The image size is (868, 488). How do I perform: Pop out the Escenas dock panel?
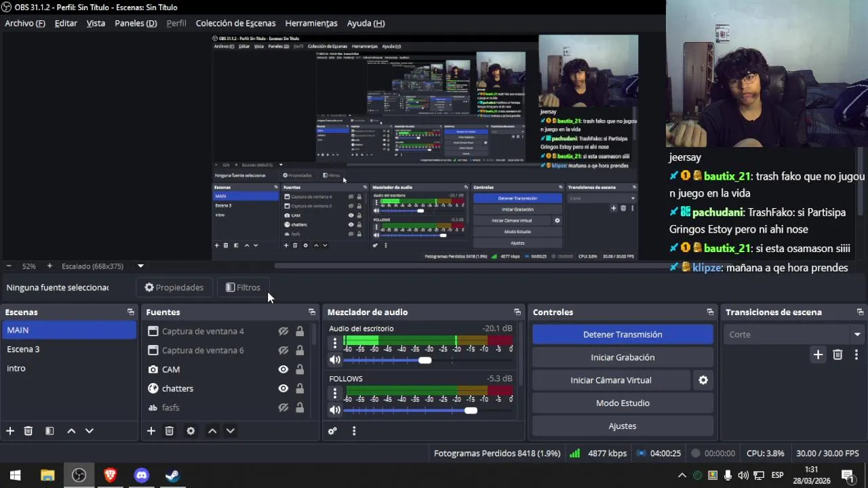131,312
